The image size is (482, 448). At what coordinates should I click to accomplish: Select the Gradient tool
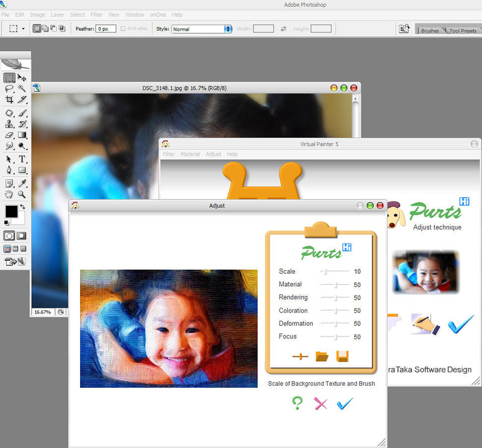click(x=22, y=135)
